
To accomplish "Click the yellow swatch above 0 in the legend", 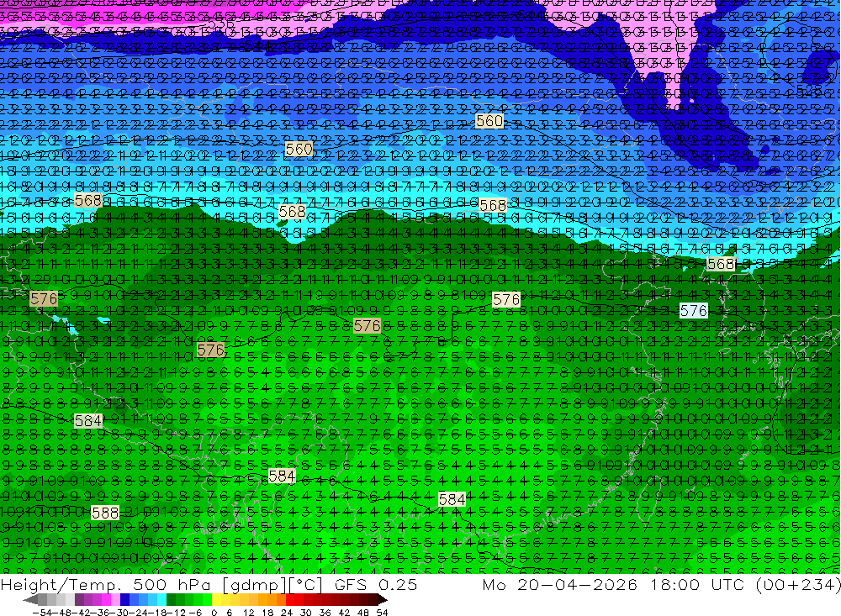I will point(217,599).
